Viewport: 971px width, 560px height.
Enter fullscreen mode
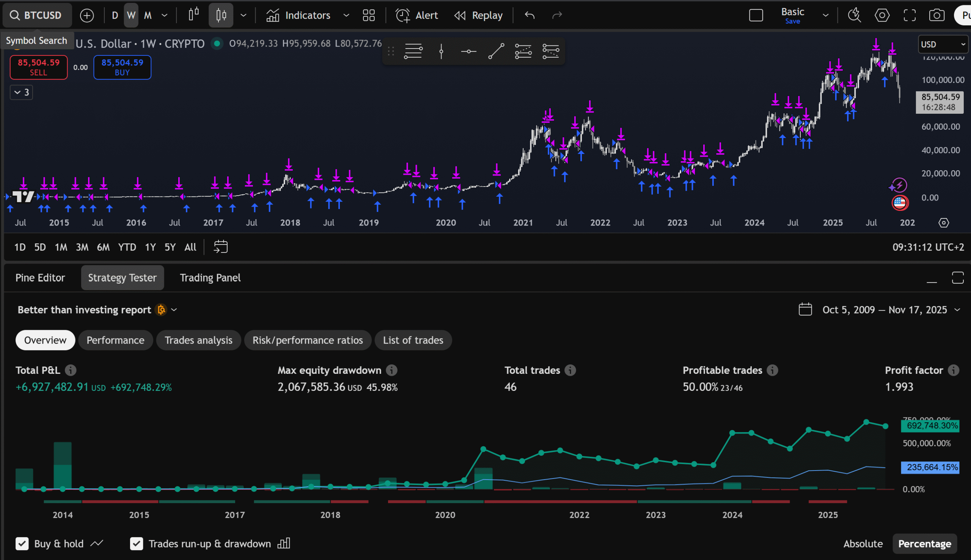point(910,15)
